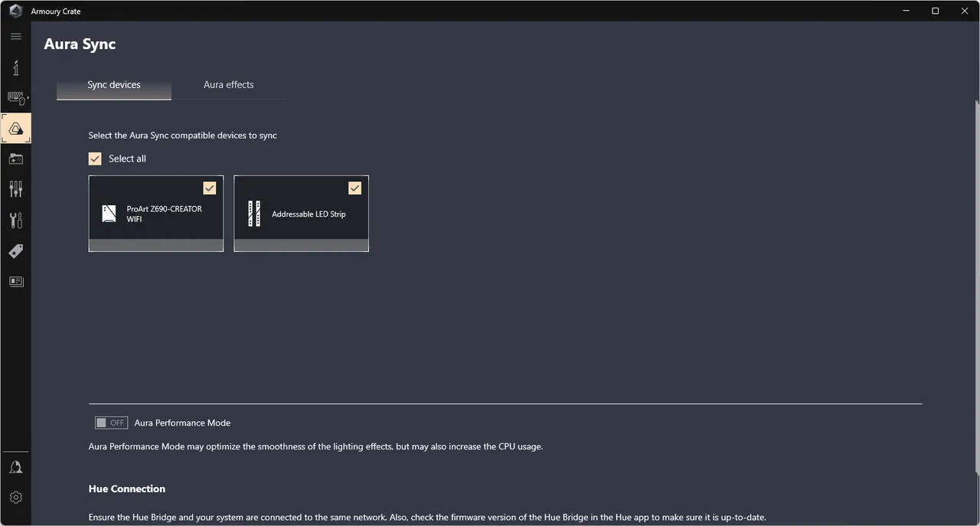Click the Aura Sync page title
Screen dimensions: 980x526
coord(80,44)
